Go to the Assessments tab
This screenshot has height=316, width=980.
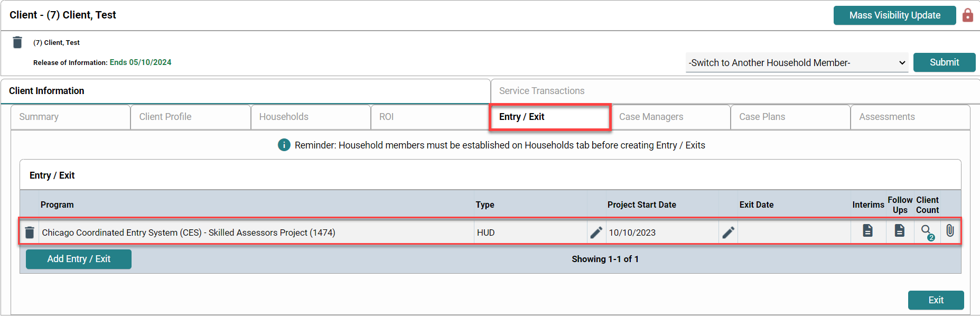(x=886, y=117)
